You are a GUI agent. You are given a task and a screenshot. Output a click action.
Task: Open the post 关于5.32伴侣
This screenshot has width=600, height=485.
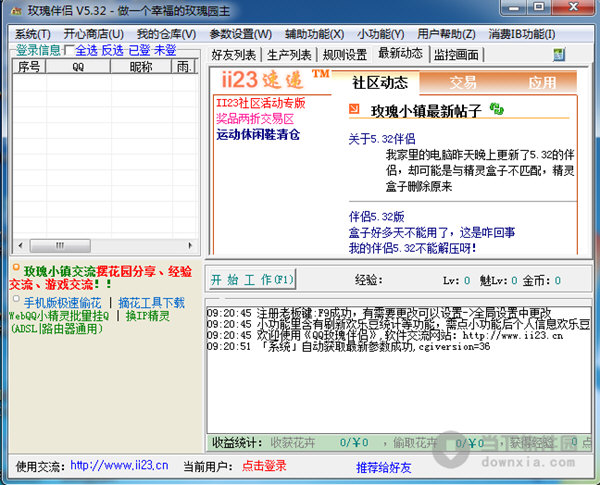tap(382, 139)
